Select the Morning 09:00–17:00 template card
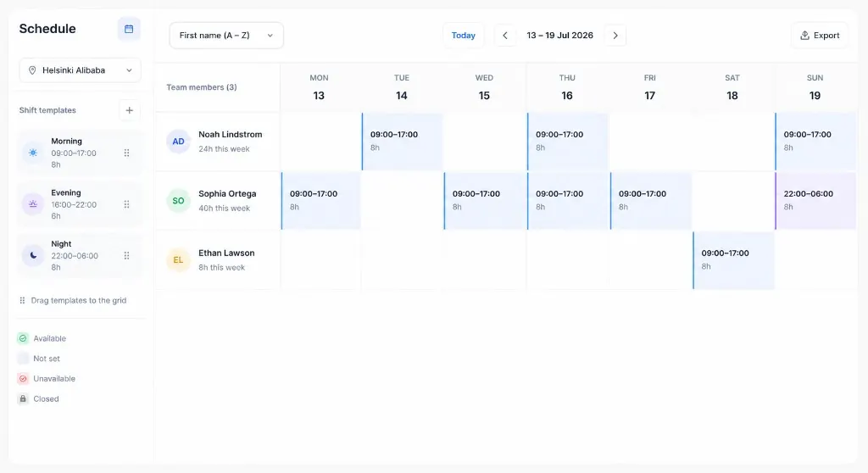 coord(80,153)
